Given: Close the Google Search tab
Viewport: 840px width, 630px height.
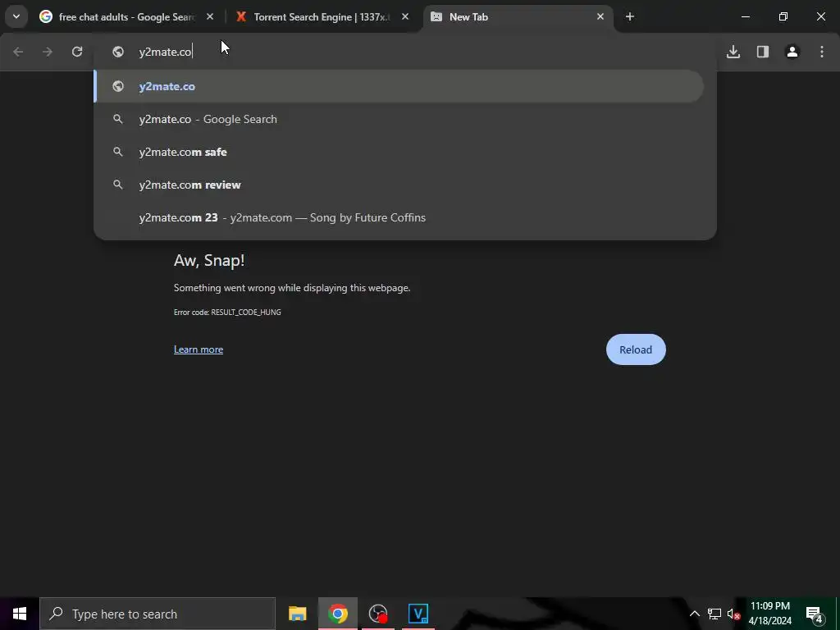Looking at the screenshot, I should [210, 16].
